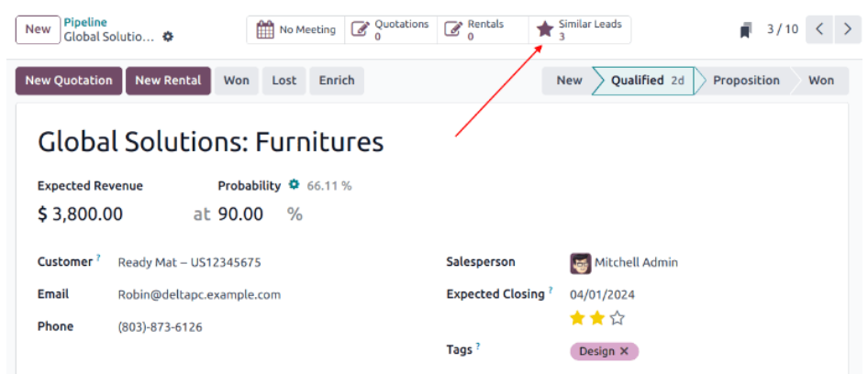The height and width of the screenshot is (374, 868).
Task: Click the No Meeting calendar icon
Action: pyautogui.click(x=264, y=29)
